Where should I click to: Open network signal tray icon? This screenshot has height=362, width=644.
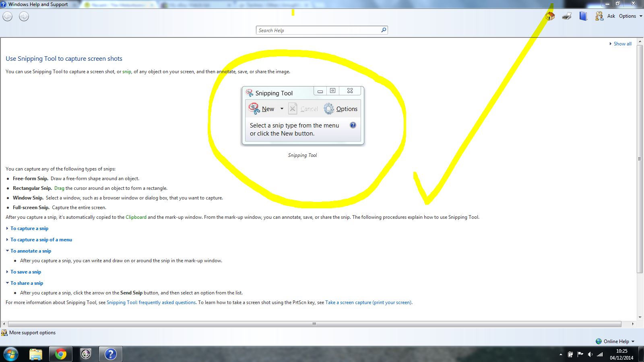pyautogui.click(x=600, y=354)
